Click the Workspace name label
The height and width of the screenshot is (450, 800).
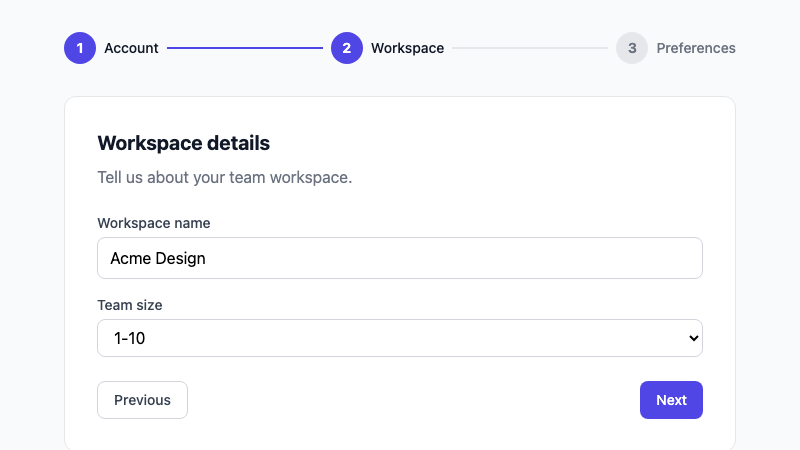[x=154, y=223]
